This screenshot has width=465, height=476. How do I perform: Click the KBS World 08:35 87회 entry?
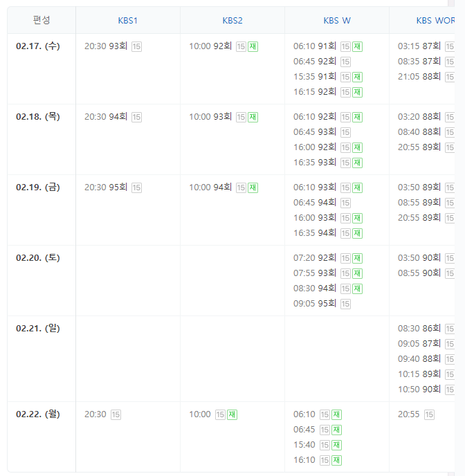tap(419, 62)
